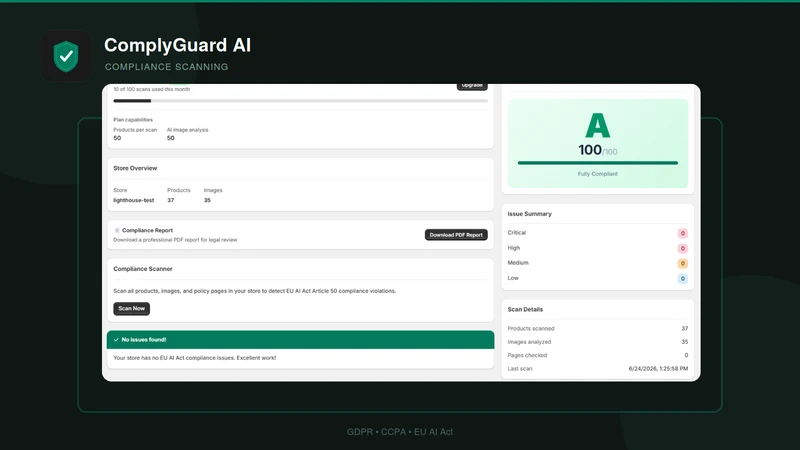Click the Low issues count badge
The image size is (800, 450).
pos(683,279)
